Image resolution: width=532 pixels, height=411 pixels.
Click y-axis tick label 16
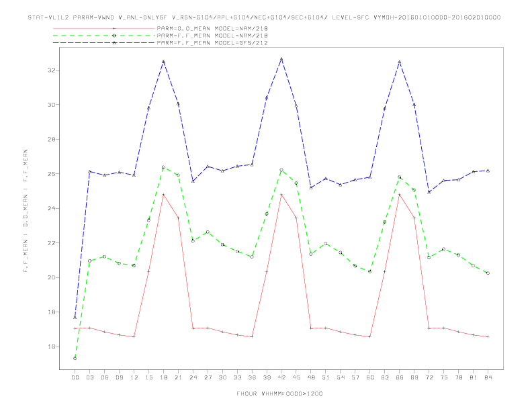51,347
